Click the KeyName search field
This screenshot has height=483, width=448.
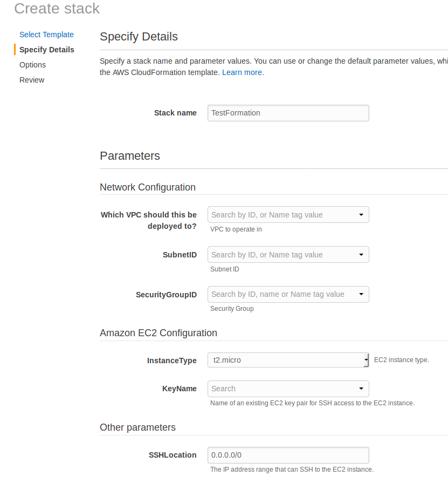(x=280, y=389)
